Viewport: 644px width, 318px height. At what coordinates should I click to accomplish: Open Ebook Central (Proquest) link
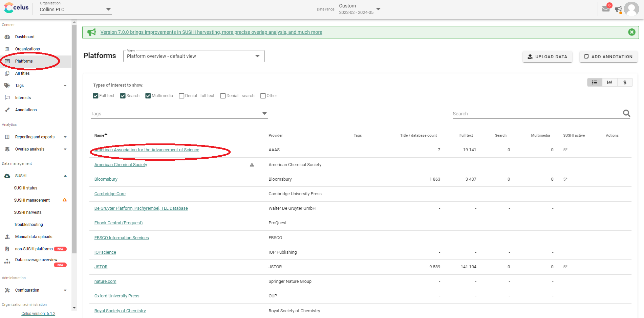point(119,223)
